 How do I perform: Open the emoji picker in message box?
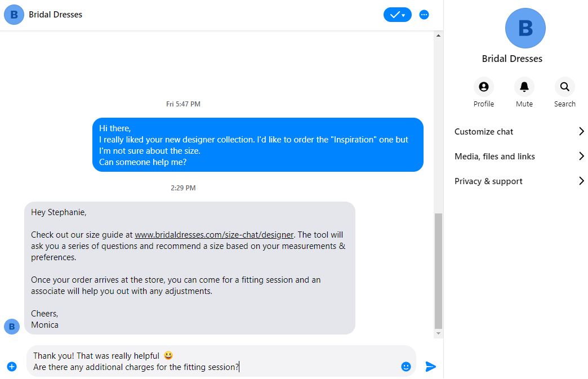tap(406, 367)
